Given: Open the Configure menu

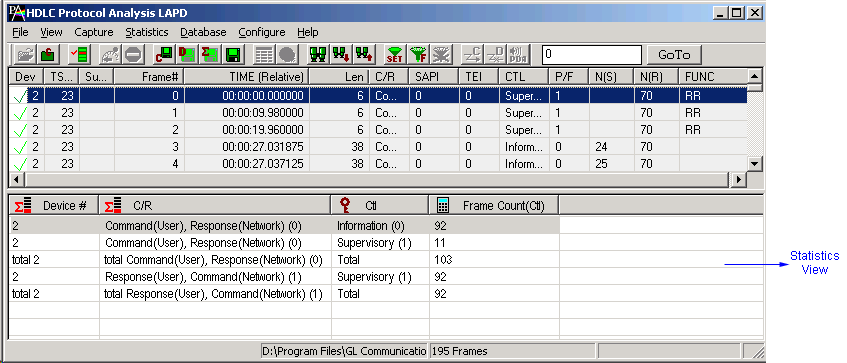Looking at the screenshot, I should coord(262,32).
